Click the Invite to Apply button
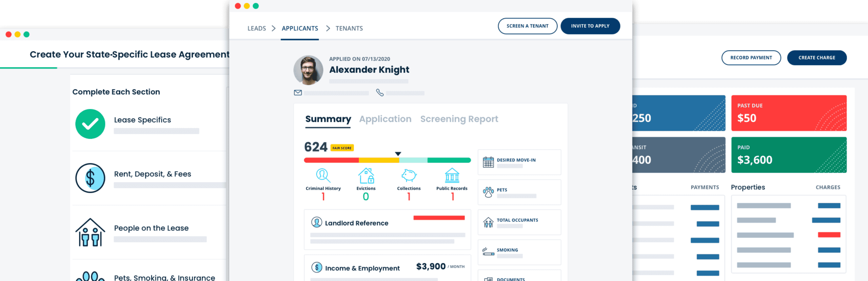Image resolution: width=868 pixels, height=281 pixels. [590, 26]
